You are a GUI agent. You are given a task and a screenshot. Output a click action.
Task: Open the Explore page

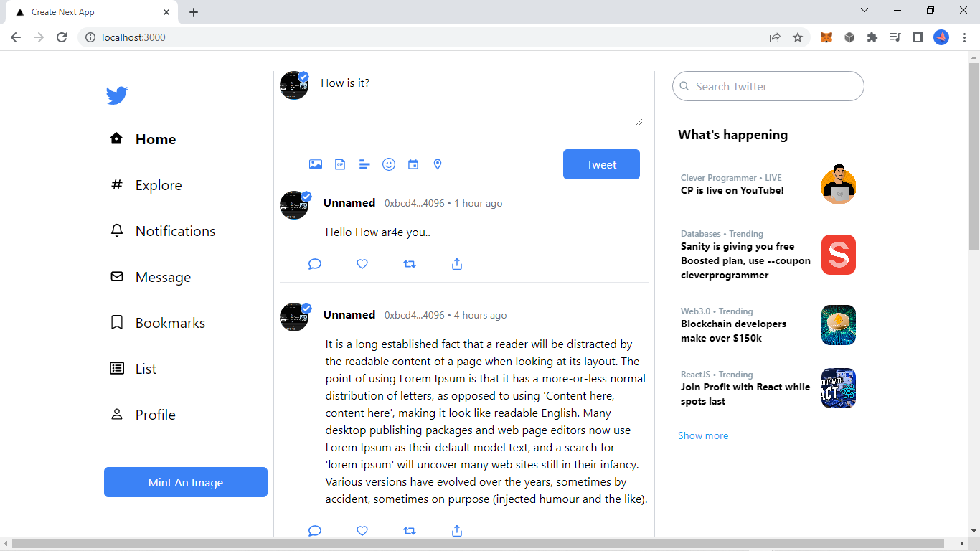click(x=146, y=185)
